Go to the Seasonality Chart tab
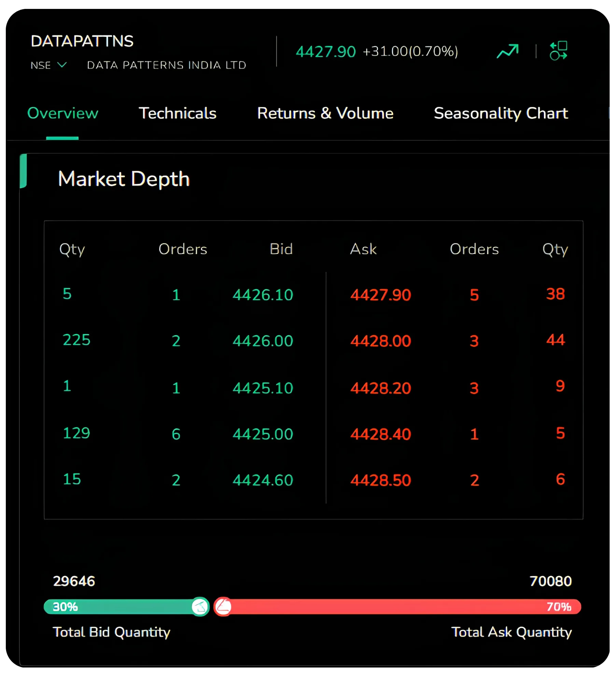Screen dimensions: 616x675 (501, 113)
